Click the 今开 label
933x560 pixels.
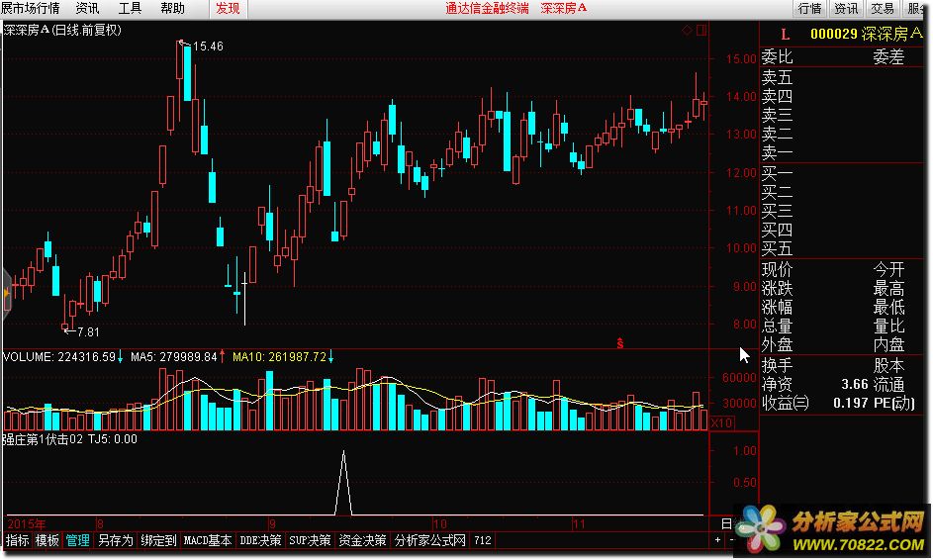[x=888, y=269]
